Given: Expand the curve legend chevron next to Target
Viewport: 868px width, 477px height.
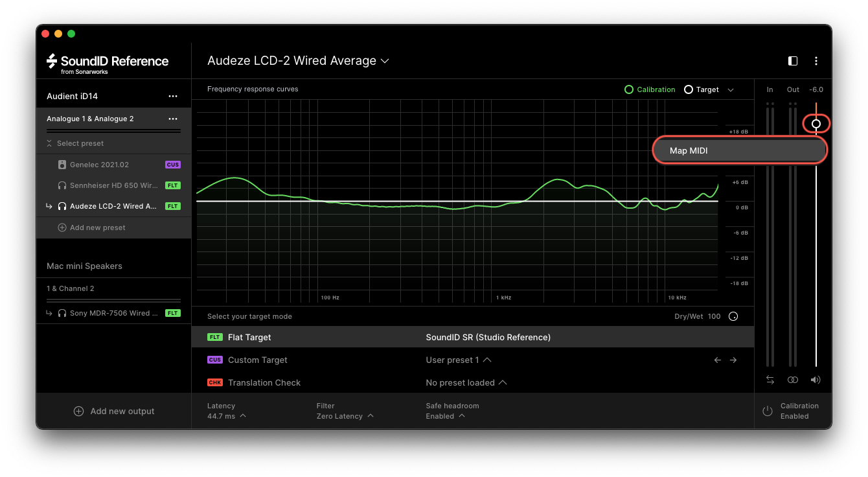Looking at the screenshot, I should (731, 89).
